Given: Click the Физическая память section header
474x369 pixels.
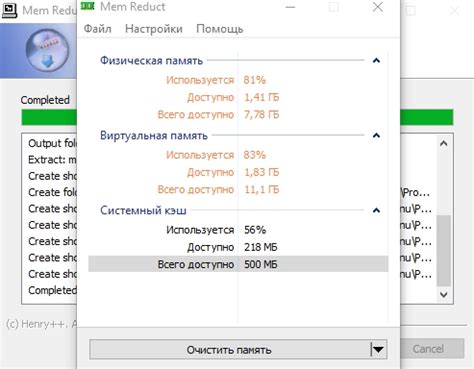Looking at the screenshot, I should [151, 61].
